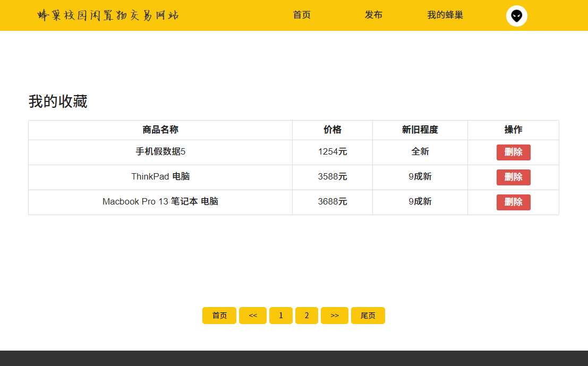Jump to first page with 首页 pagination button
The image size is (588, 366).
pyautogui.click(x=219, y=316)
